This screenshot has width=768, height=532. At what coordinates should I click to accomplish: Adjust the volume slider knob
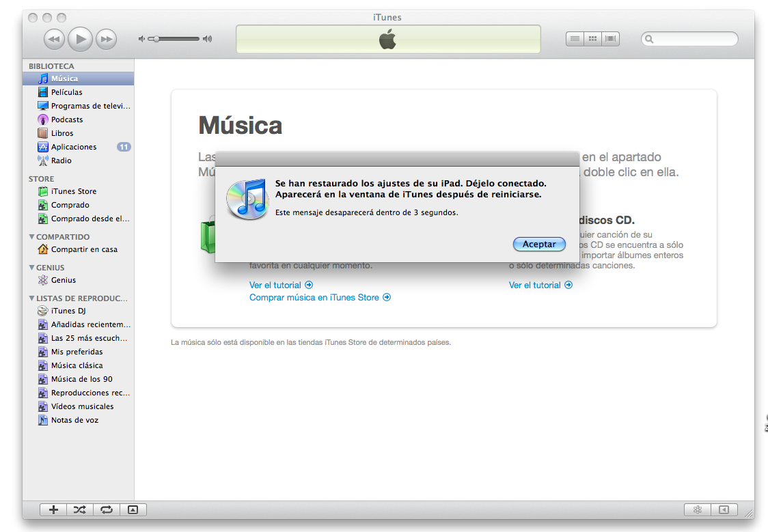pos(156,39)
